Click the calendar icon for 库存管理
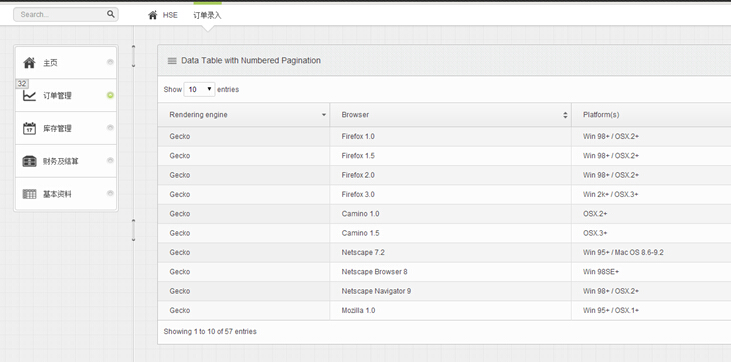 [x=29, y=128]
